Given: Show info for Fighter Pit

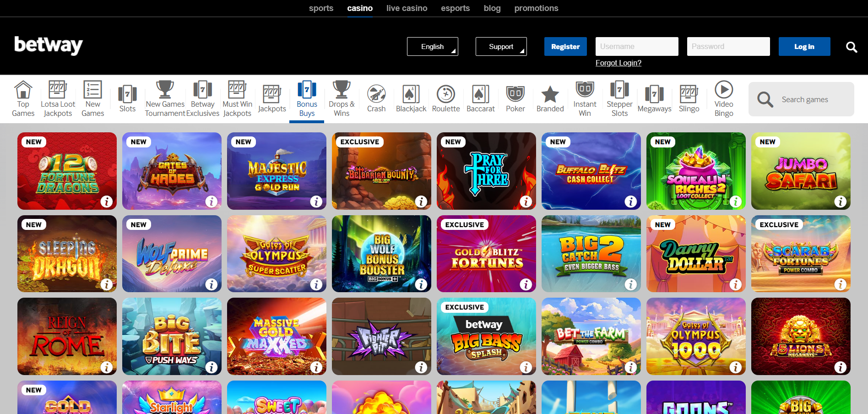Looking at the screenshot, I should [x=421, y=367].
